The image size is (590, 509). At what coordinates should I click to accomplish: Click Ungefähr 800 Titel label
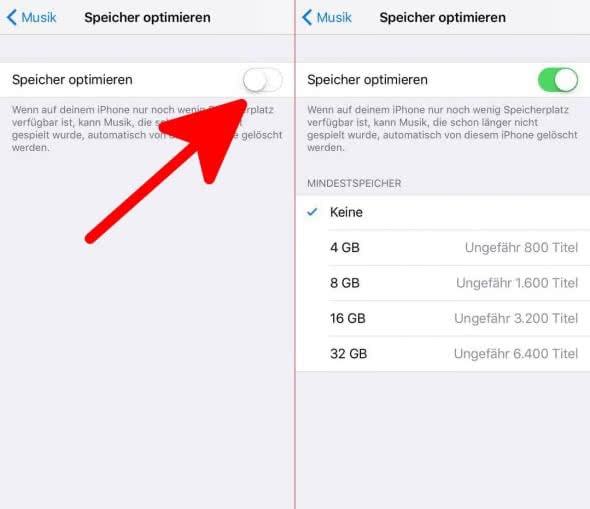(521, 248)
